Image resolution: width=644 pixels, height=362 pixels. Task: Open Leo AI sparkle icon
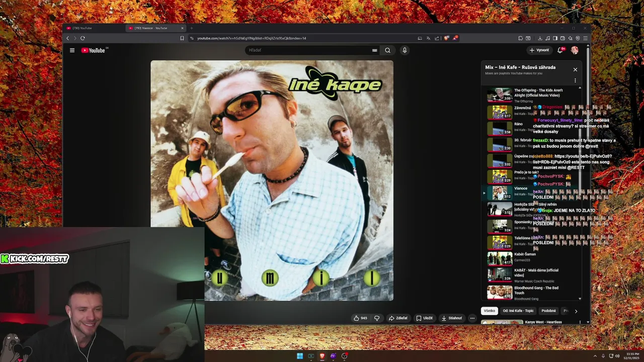tap(570, 38)
